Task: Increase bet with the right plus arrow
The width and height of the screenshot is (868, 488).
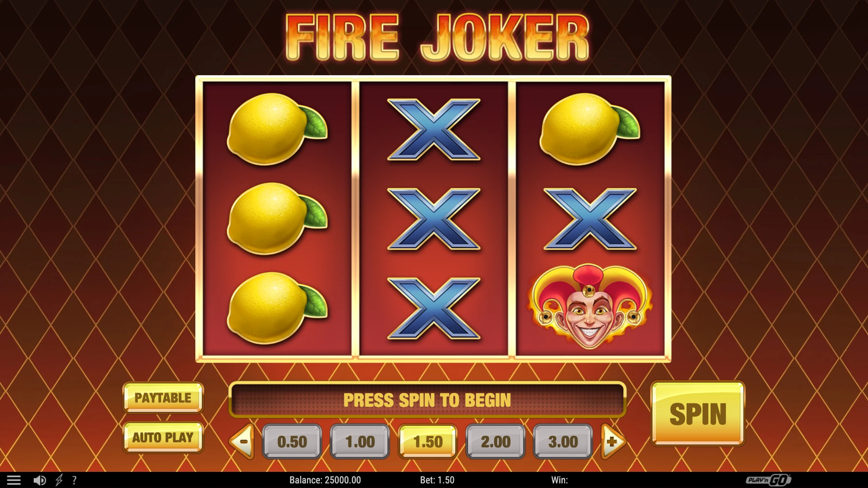Action: [x=613, y=441]
